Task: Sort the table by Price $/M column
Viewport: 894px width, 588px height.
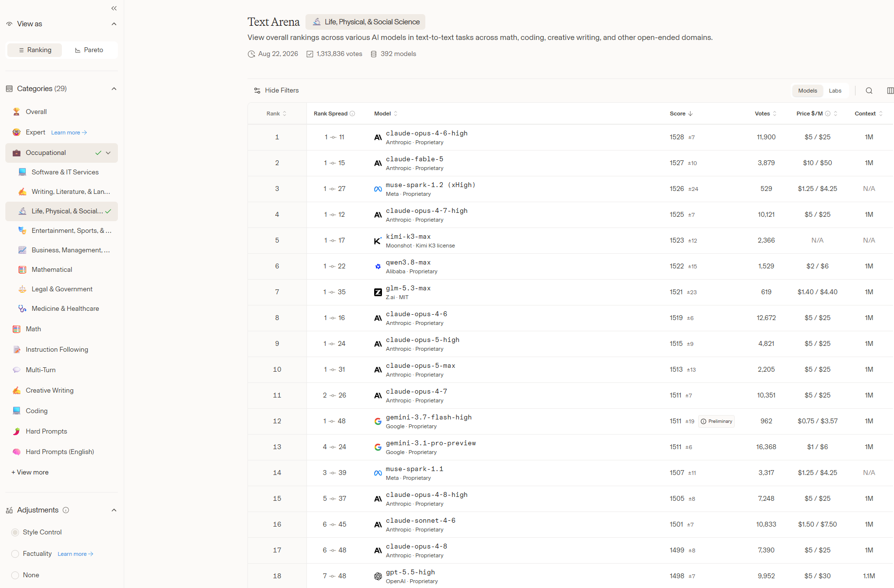Action: pyautogui.click(x=817, y=114)
